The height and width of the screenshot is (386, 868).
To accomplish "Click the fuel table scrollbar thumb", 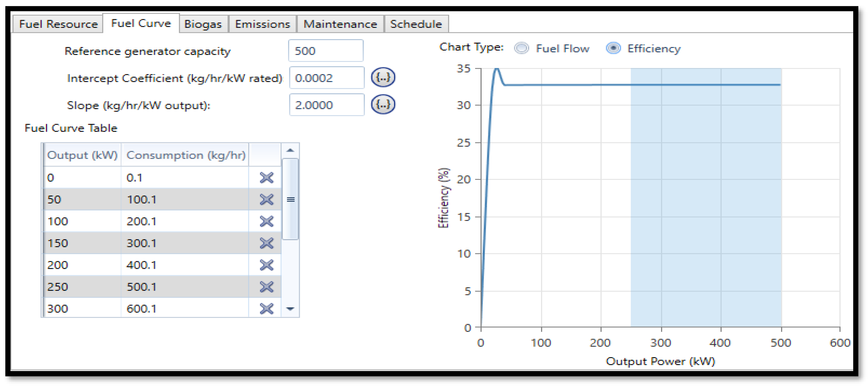I will [x=290, y=199].
